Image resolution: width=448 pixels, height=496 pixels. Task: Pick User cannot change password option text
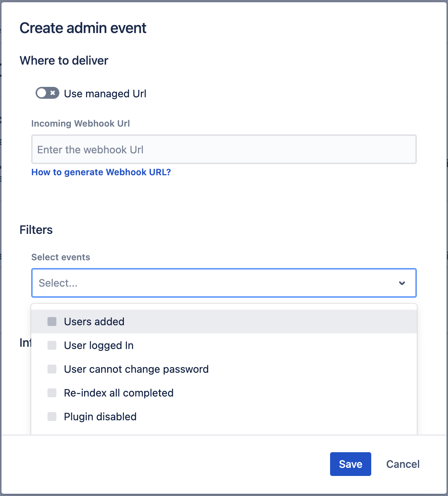(136, 369)
